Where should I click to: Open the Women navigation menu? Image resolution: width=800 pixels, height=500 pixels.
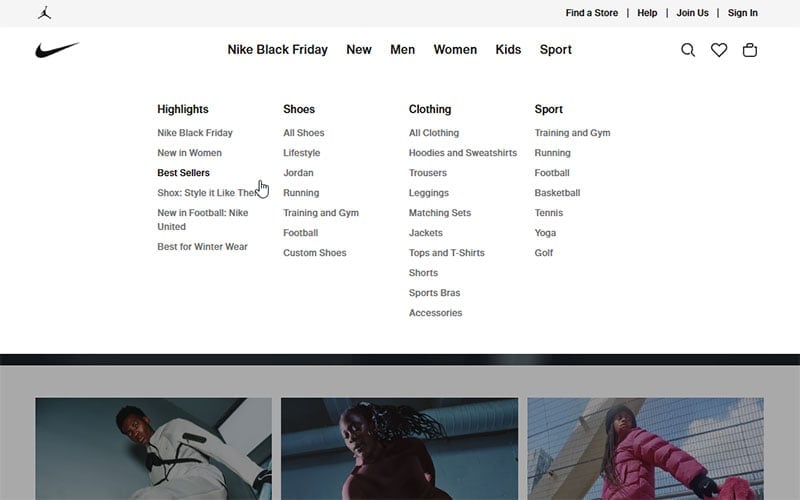(455, 50)
